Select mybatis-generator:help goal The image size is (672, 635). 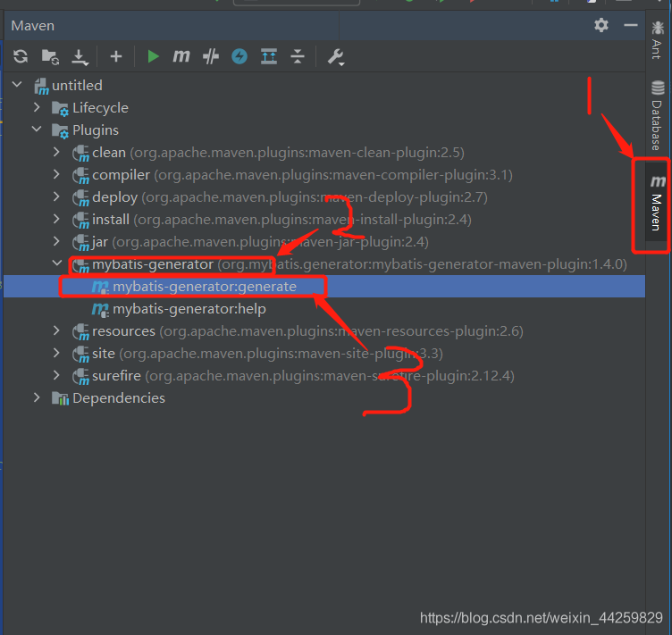point(324,309)
